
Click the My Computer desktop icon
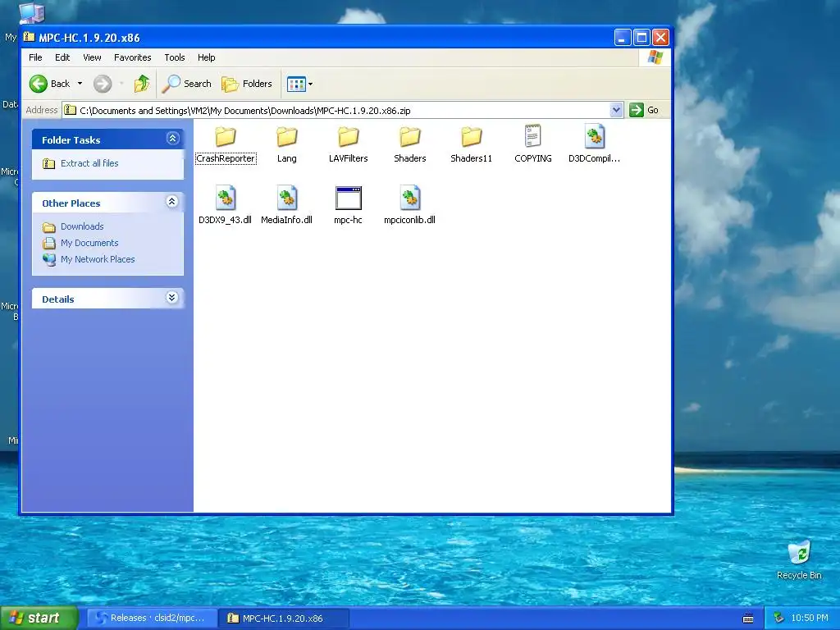[32, 13]
